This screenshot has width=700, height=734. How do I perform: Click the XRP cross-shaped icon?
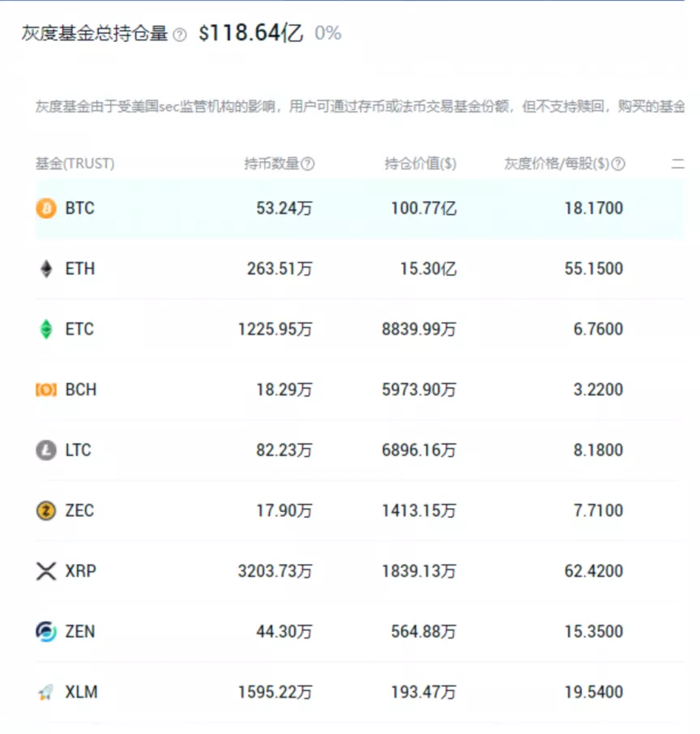(x=46, y=571)
